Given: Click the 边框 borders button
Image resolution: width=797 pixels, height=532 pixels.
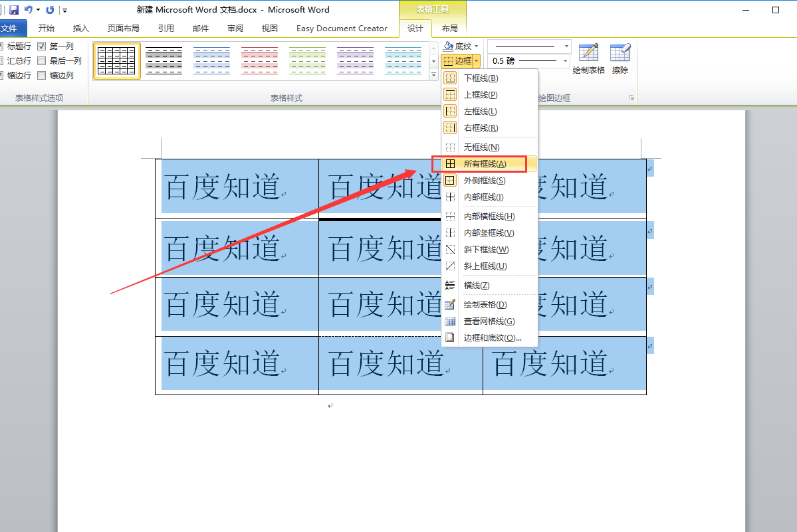Looking at the screenshot, I should click(457, 61).
